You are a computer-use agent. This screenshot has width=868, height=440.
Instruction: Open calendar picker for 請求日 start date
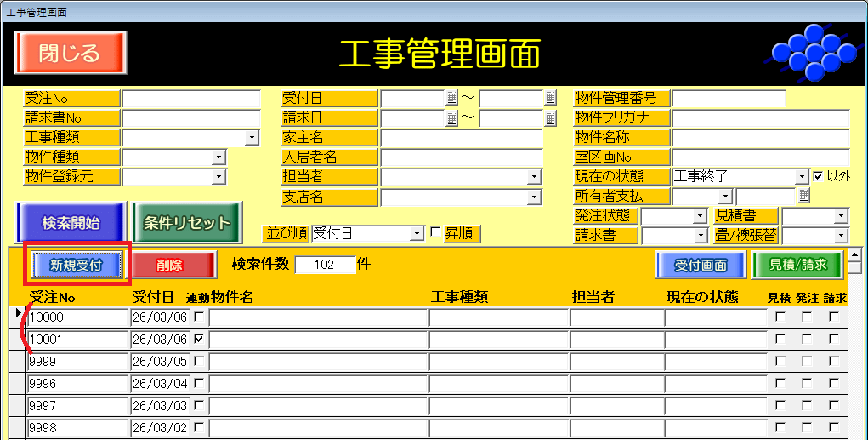click(x=452, y=117)
